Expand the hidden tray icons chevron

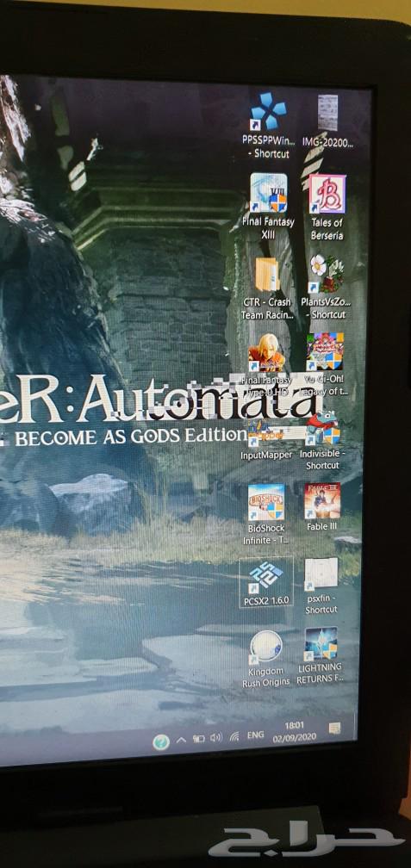pyautogui.click(x=181, y=739)
